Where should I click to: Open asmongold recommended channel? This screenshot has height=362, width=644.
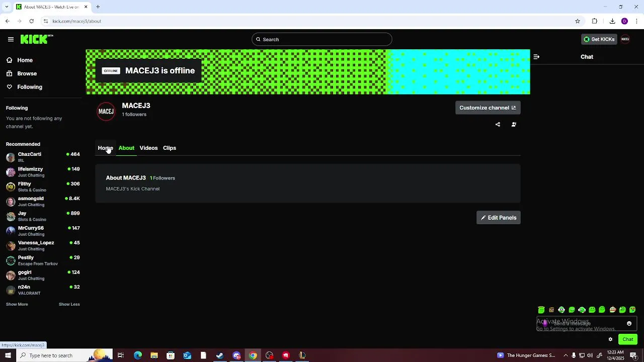(x=43, y=201)
